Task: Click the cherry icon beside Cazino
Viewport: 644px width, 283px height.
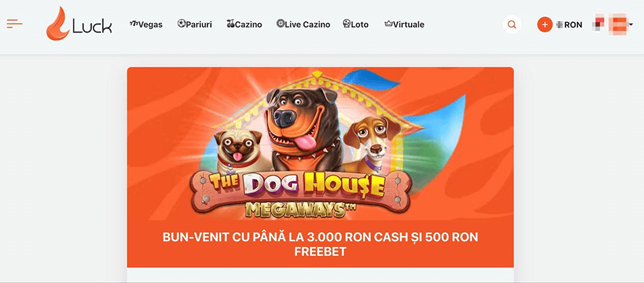Action: click(x=230, y=24)
